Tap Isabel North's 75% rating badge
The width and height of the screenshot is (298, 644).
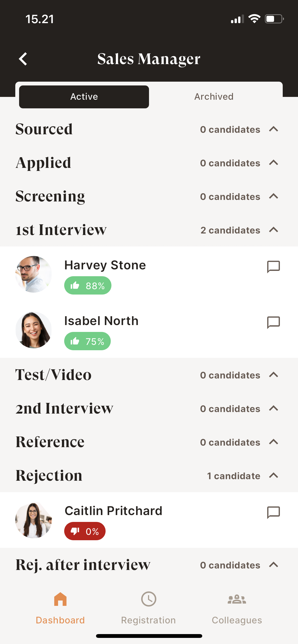[87, 341]
